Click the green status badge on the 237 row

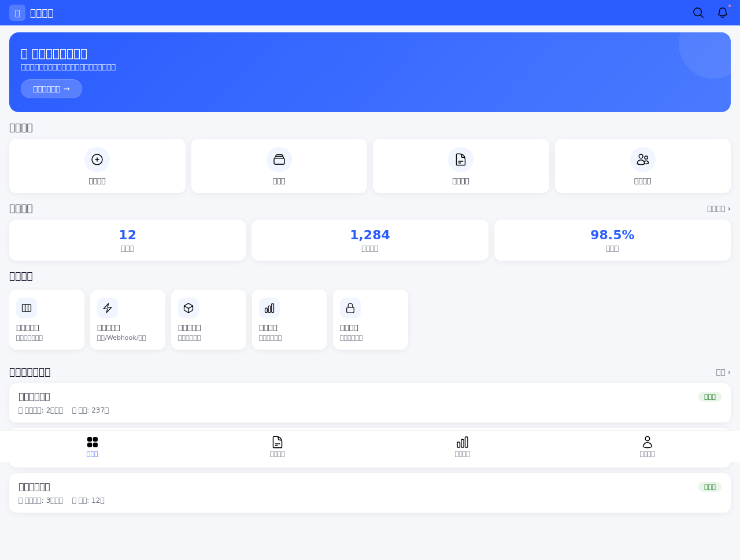click(710, 397)
